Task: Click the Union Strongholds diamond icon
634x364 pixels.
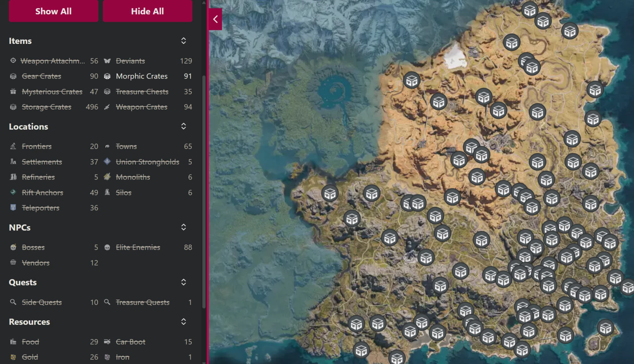Action: coord(107,162)
